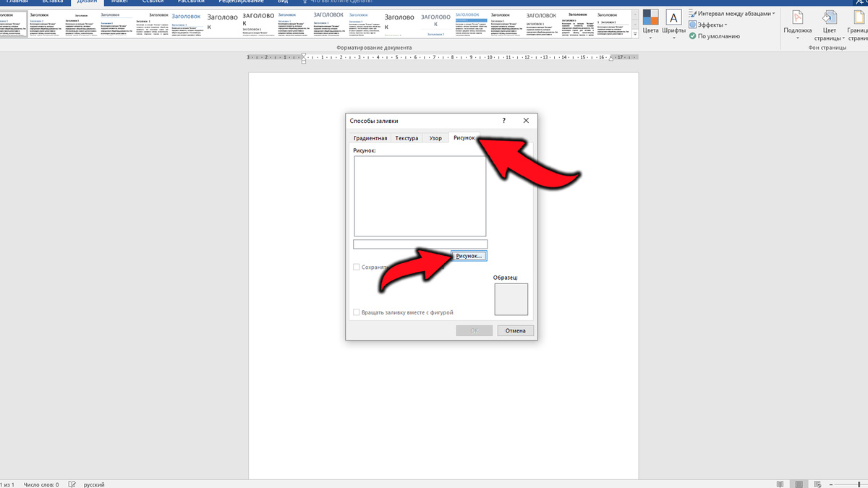Click русский language in status bar
Screen dimensions: 868x488
[x=94, y=484]
